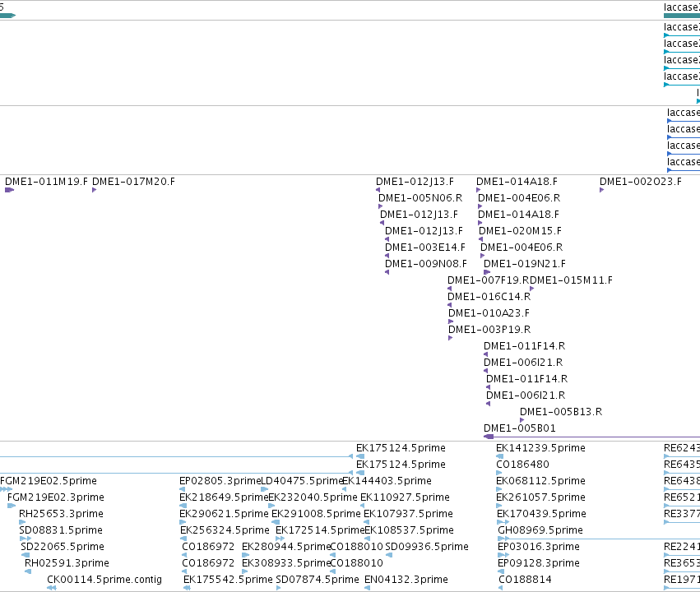Select the SD22065.5prime label
700x592 pixels.
tap(62, 547)
